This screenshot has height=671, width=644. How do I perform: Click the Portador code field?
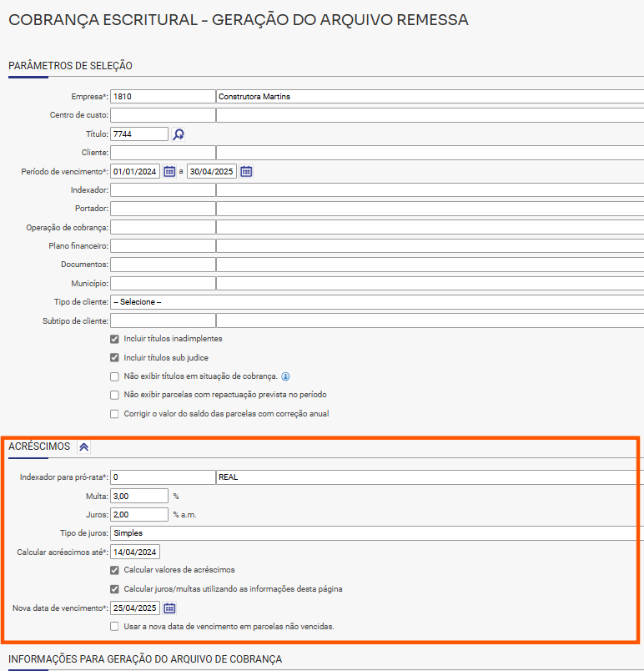pos(163,209)
